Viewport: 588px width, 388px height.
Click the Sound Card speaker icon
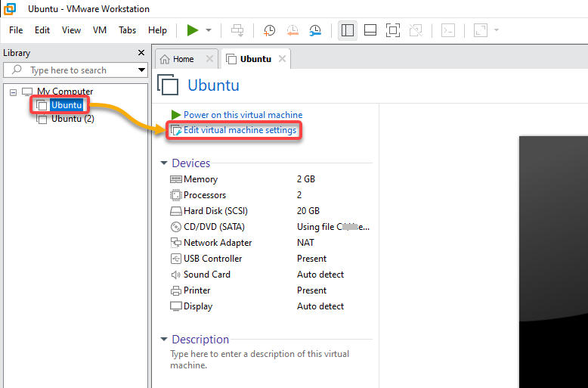tap(175, 275)
